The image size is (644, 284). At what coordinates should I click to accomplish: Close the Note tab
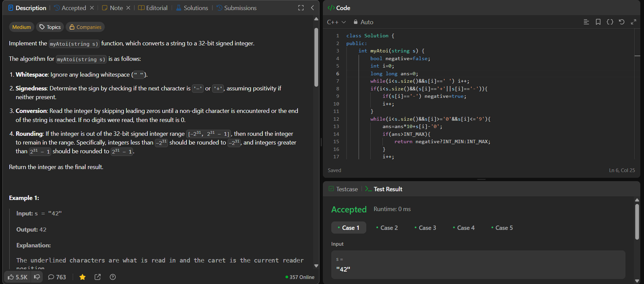(128, 8)
